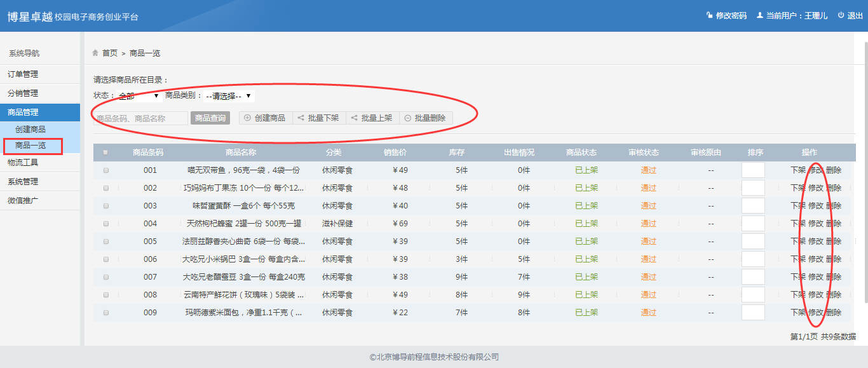Toggle the select-all checkbox in the table header
Viewport: 868px width, 368px height.
pyautogui.click(x=105, y=153)
